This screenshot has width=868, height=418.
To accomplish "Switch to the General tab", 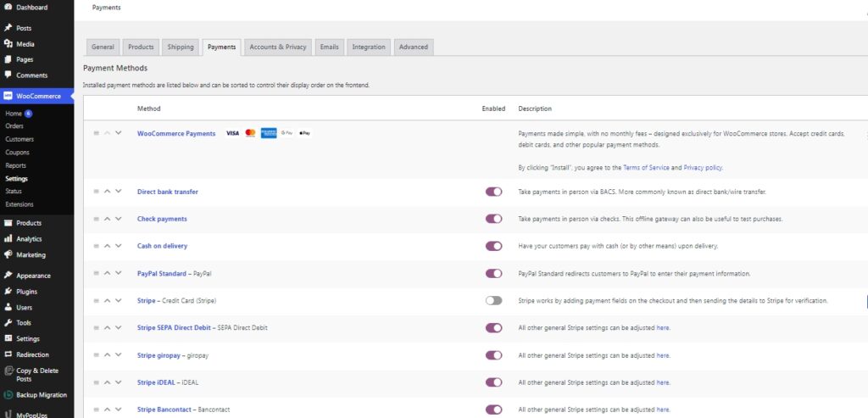I will coord(103,47).
